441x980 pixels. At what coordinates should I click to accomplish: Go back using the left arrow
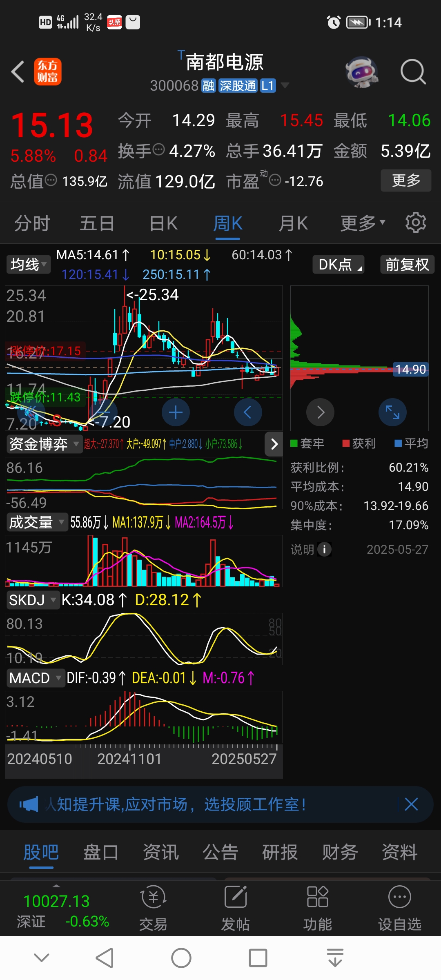point(18,72)
